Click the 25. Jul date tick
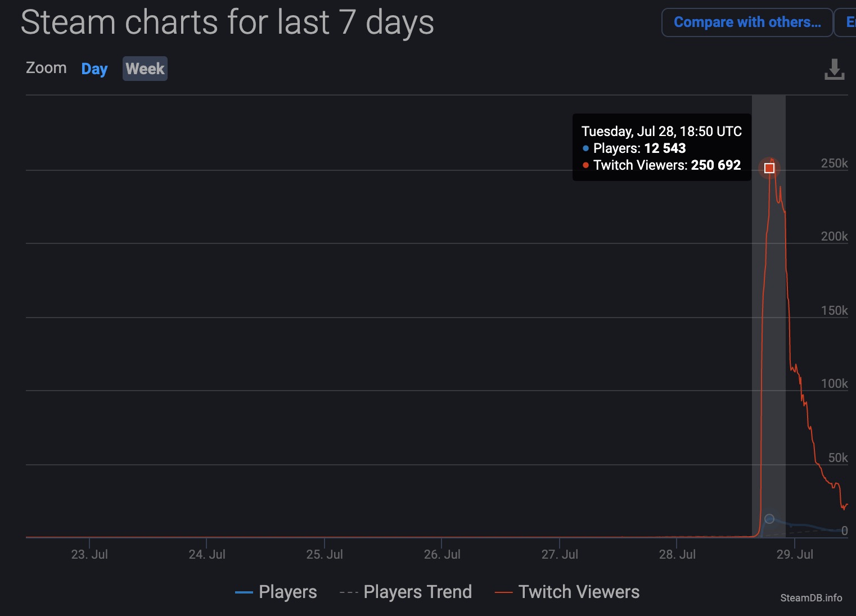856x616 pixels. tap(325, 554)
